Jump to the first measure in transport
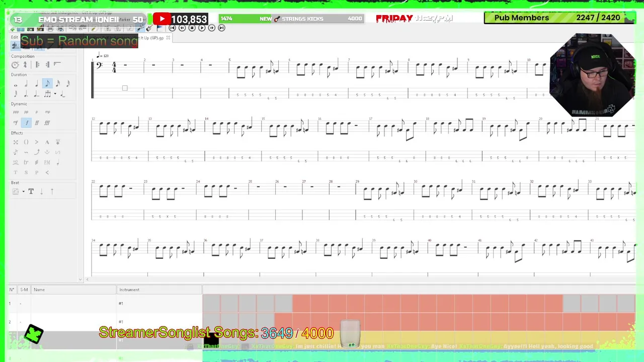The height and width of the screenshot is (362, 644). (x=172, y=28)
